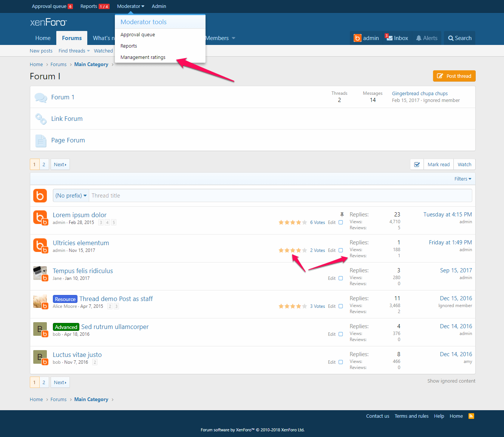Screen dimensions: 504x437
Task: Select checkbox on Tempus felis ridiculus row
Action: coord(340,278)
